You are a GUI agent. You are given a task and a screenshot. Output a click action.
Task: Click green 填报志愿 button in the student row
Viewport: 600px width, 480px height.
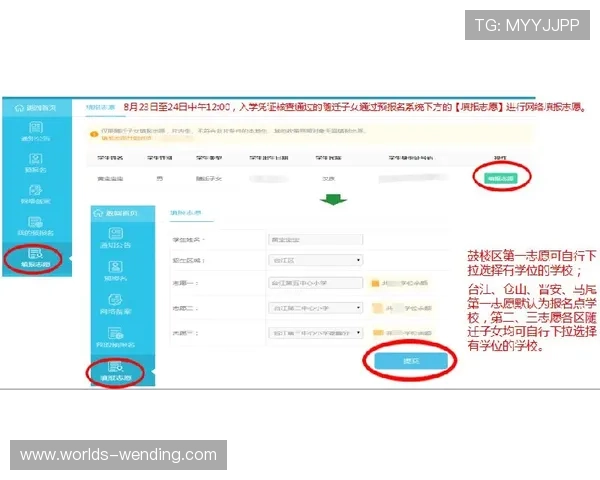[x=501, y=178]
